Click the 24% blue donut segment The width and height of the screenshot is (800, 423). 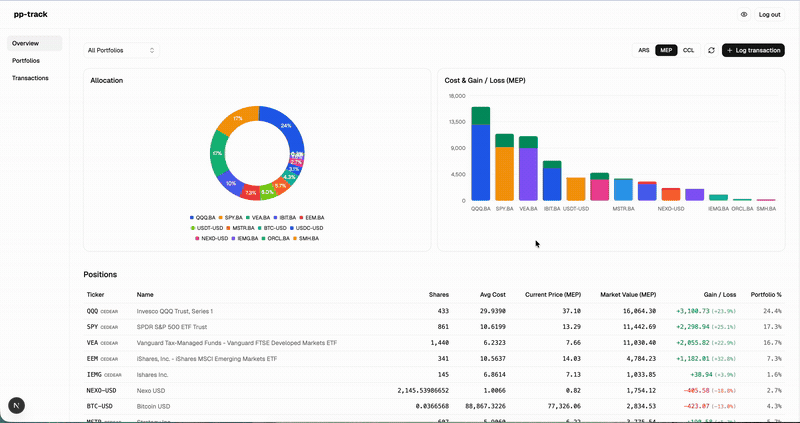pos(288,124)
